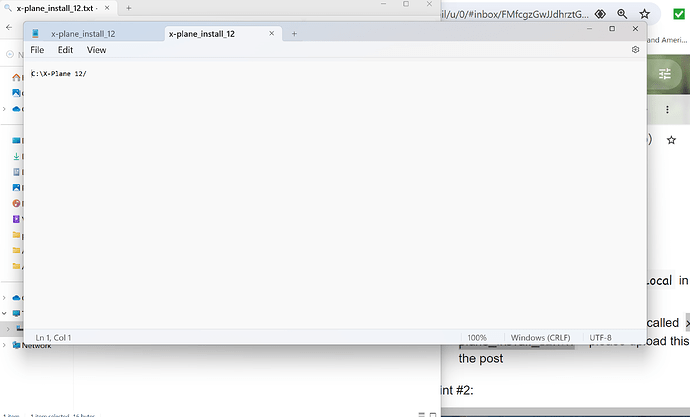This screenshot has width=690, height=417.
Task: Maximize the File Explorer window
Action: tap(406, 4)
